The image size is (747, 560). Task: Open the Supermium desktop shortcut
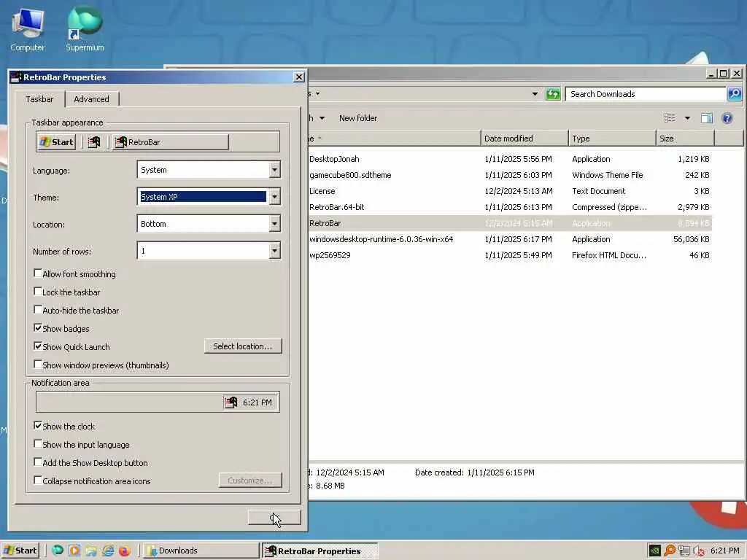tap(85, 29)
